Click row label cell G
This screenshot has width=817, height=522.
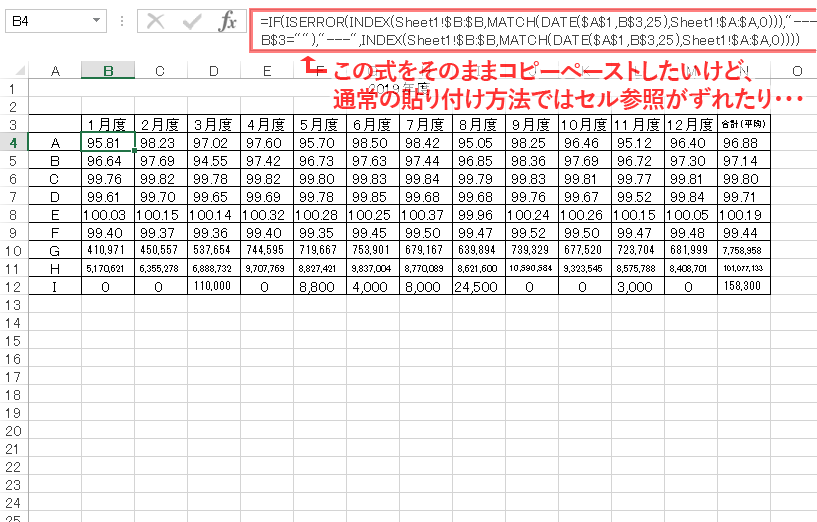55,251
